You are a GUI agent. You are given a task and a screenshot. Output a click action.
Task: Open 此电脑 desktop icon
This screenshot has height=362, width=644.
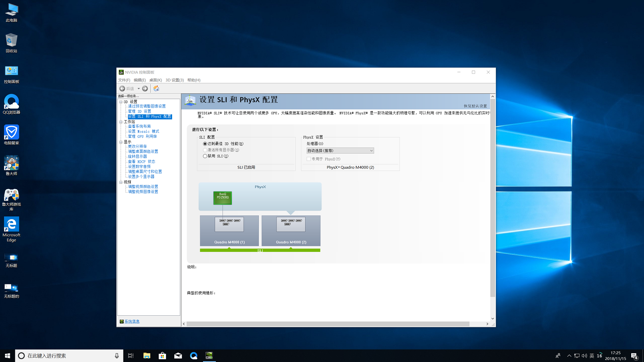(12, 12)
